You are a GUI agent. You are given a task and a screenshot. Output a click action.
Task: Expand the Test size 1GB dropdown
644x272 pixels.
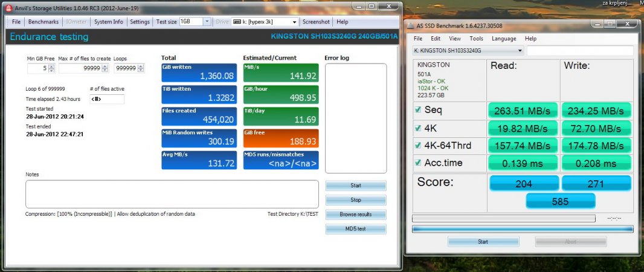pyautogui.click(x=207, y=22)
